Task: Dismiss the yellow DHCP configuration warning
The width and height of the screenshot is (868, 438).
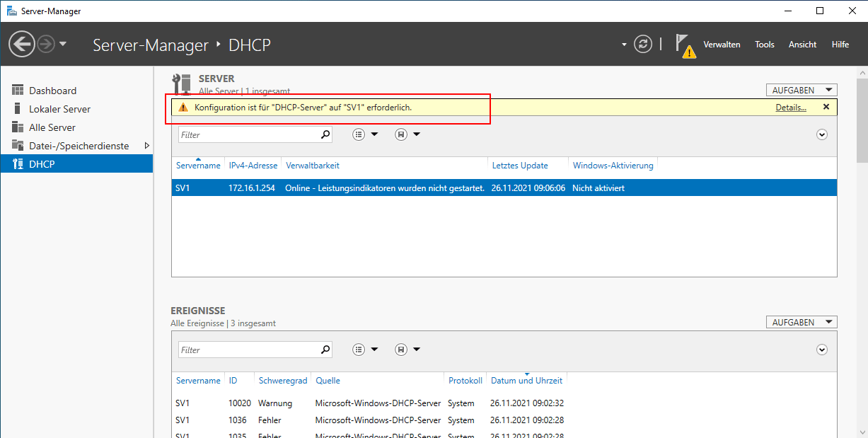Action: [826, 107]
